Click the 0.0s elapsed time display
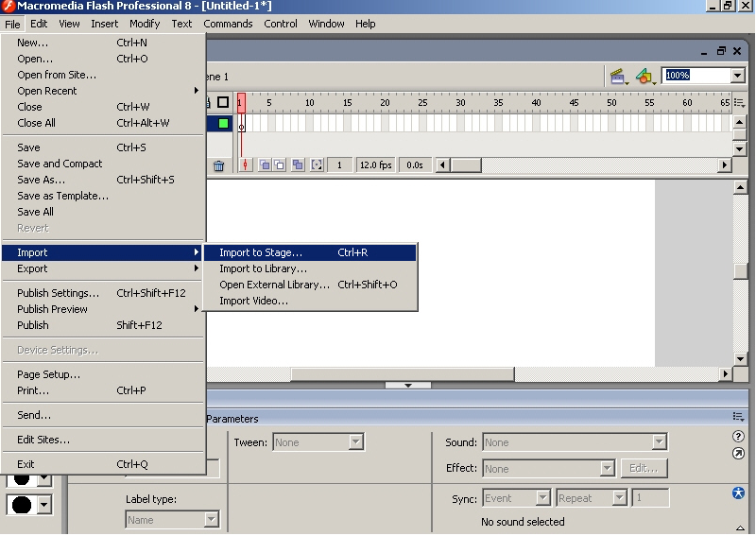756x536 pixels. pos(415,165)
